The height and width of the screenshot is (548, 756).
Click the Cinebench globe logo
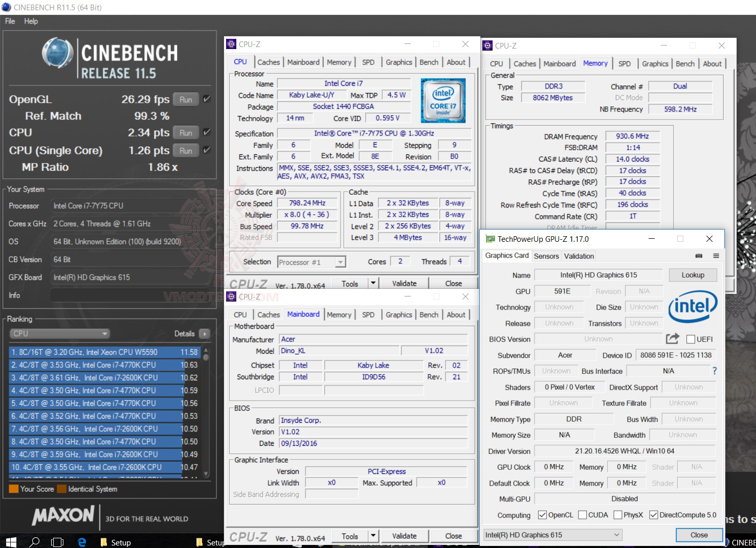[58, 53]
